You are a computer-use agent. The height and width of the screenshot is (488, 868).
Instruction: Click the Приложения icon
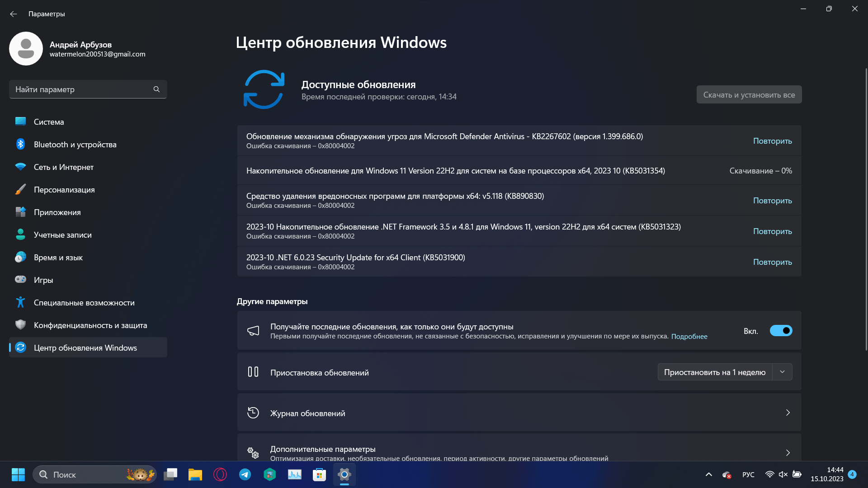20,212
